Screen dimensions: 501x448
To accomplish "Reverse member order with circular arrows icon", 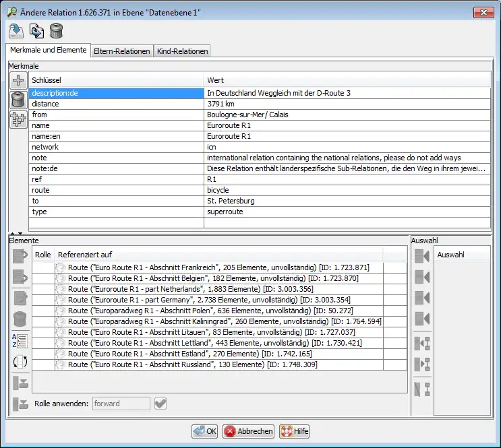I will (20, 362).
